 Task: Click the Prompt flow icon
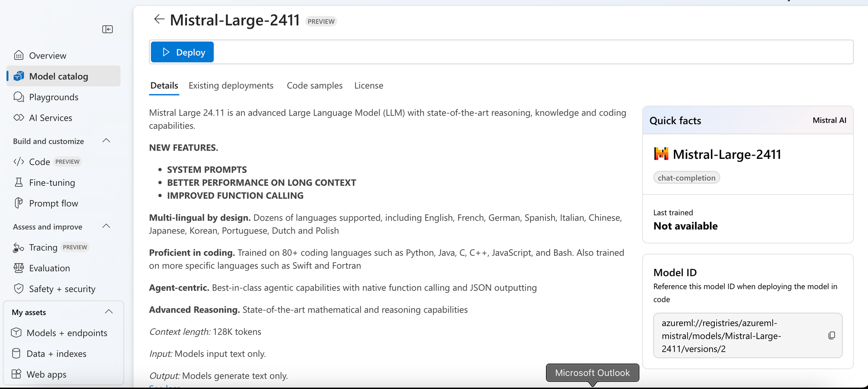[19, 203]
